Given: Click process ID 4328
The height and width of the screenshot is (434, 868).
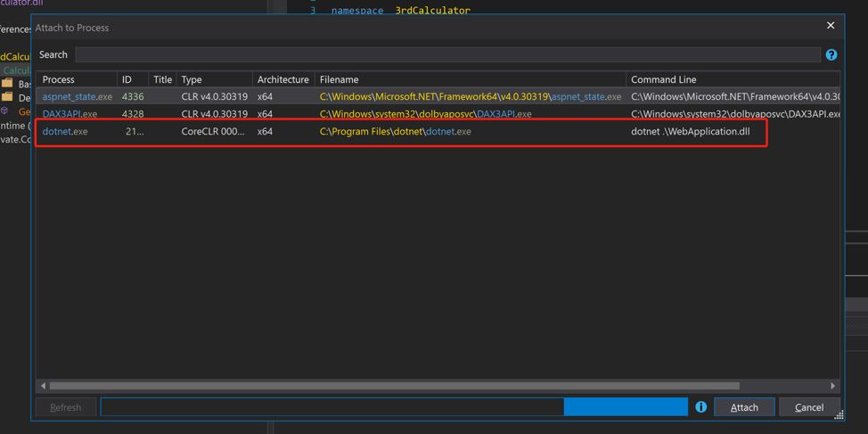Looking at the screenshot, I should (133, 114).
